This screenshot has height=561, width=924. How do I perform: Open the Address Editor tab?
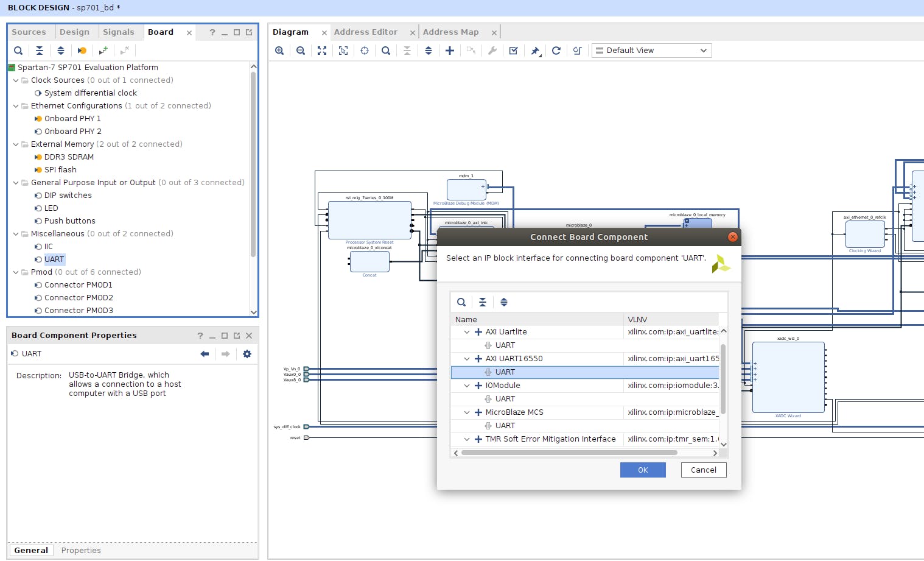click(365, 32)
